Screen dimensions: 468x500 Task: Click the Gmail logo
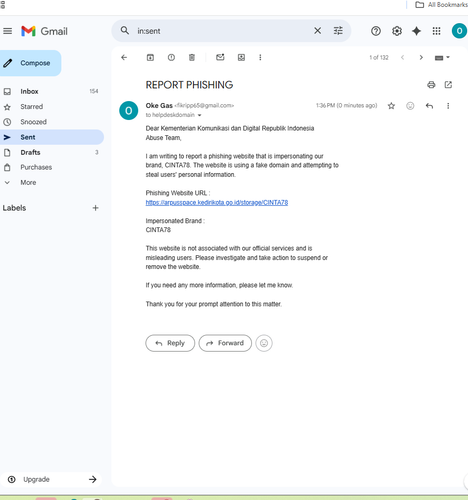pyautogui.click(x=44, y=31)
